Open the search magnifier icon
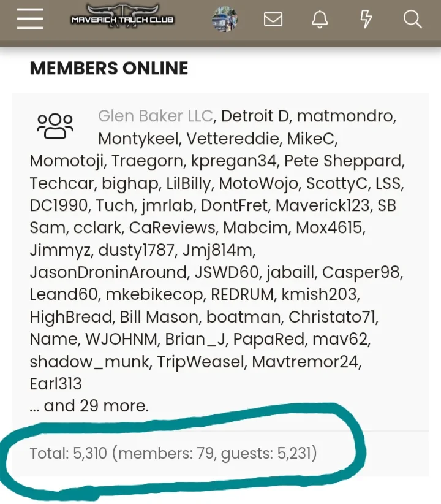Image resolution: width=441 pixels, height=504 pixels. [x=413, y=20]
